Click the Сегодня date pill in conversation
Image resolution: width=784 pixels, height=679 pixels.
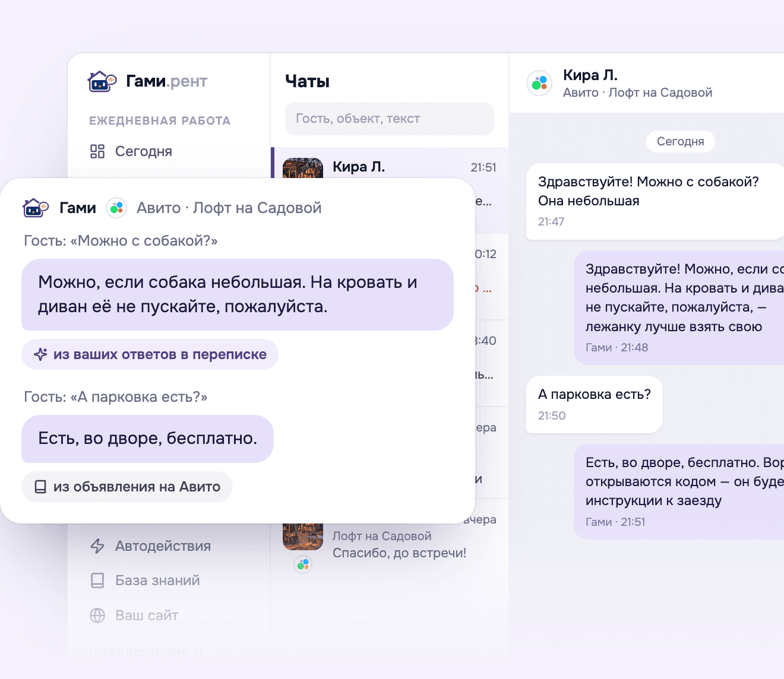pyautogui.click(x=681, y=141)
